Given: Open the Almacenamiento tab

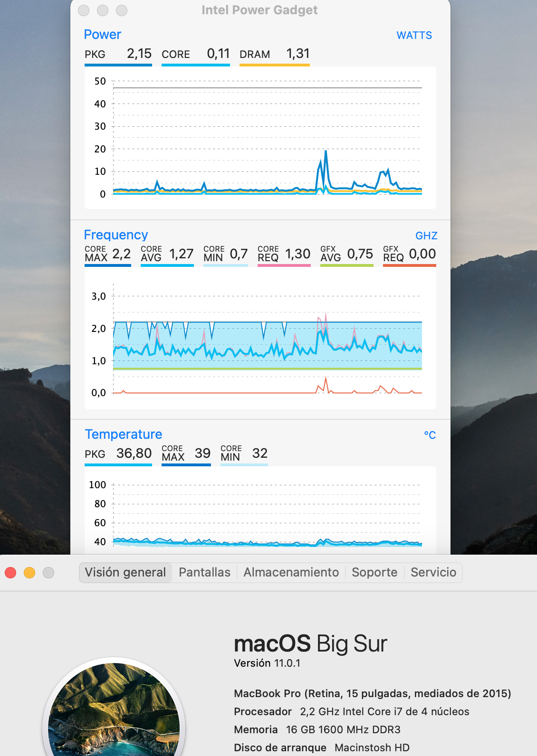Looking at the screenshot, I should click(291, 572).
